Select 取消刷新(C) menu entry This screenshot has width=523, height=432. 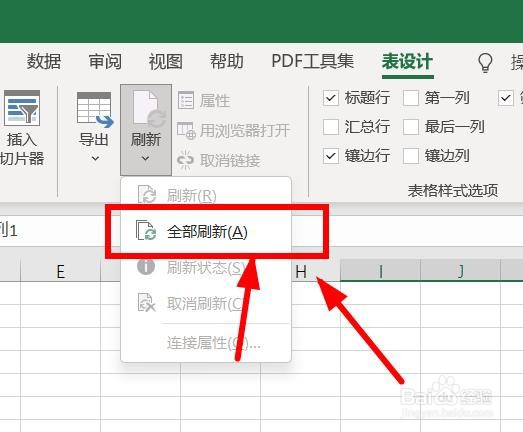[206, 304]
